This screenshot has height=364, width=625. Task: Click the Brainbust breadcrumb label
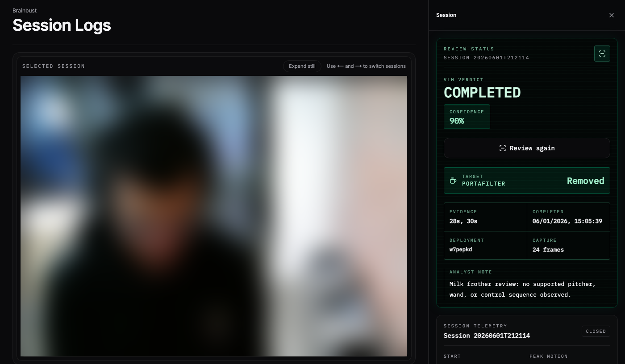pyautogui.click(x=25, y=10)
